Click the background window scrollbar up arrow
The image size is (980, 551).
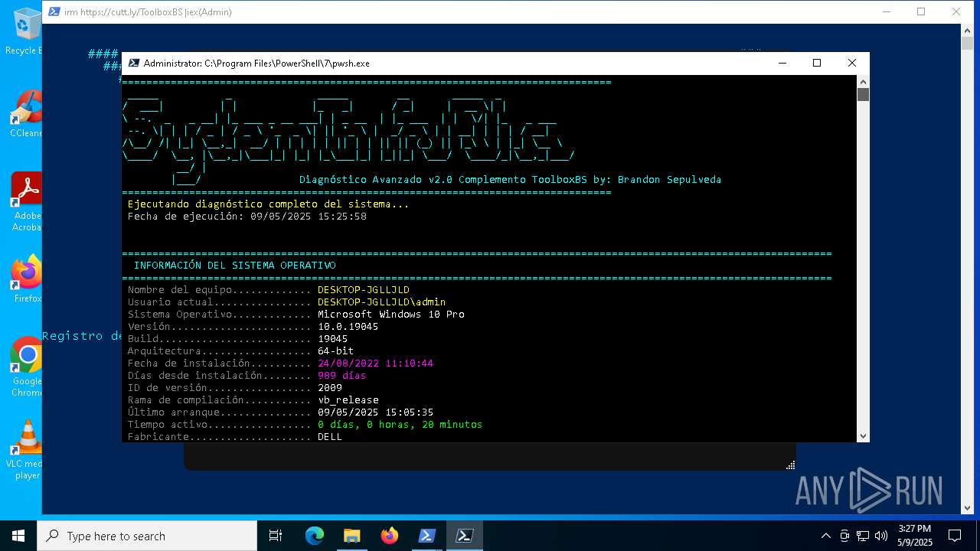(968, 30)
